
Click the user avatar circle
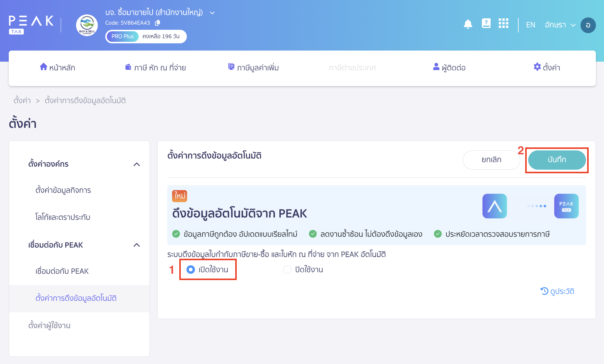click(588, 25)
